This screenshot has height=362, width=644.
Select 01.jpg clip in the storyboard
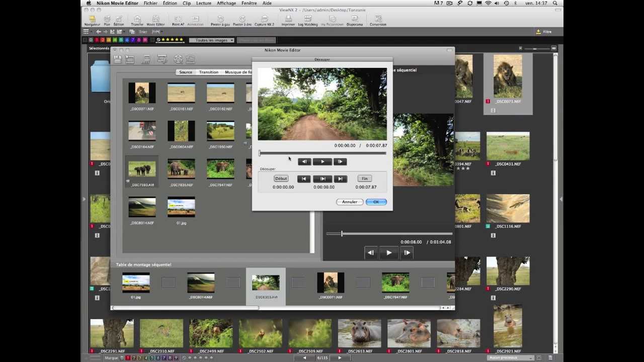[136, 286]
